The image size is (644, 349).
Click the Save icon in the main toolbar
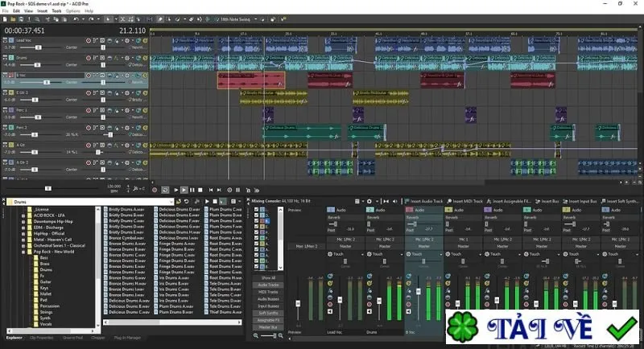(21, 19)
